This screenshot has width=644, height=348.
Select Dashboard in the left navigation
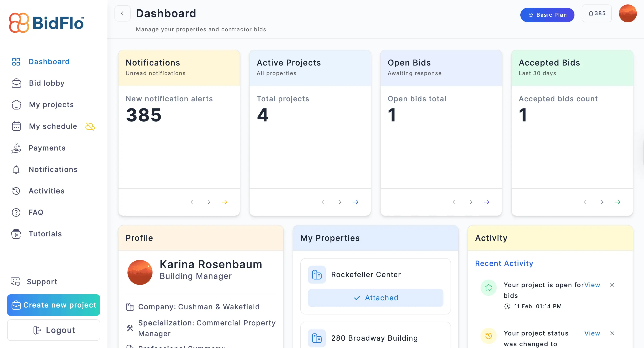tap(49, 62)
